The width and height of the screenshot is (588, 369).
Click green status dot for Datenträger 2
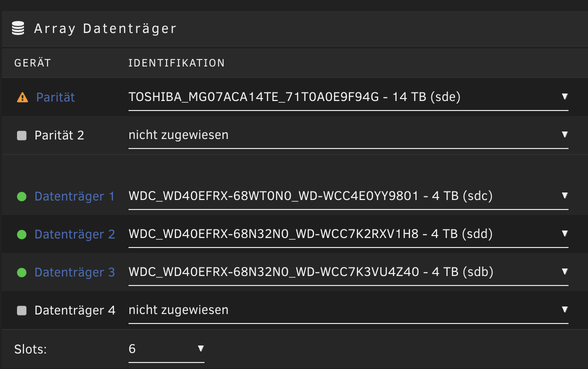22,234
